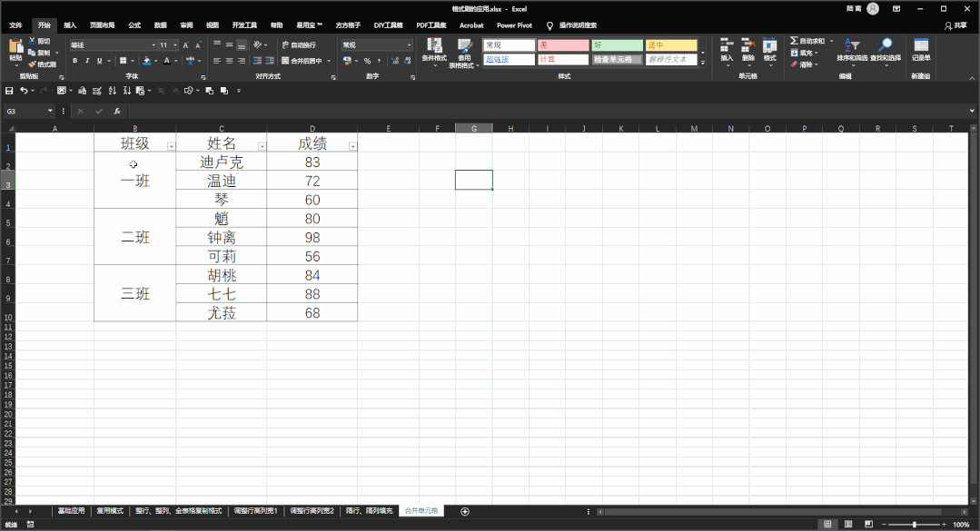Expand the AutoSum (自动求和) dropdown arrow
Viewport: 980px width, 531px height.
click(x=832, y=41)
